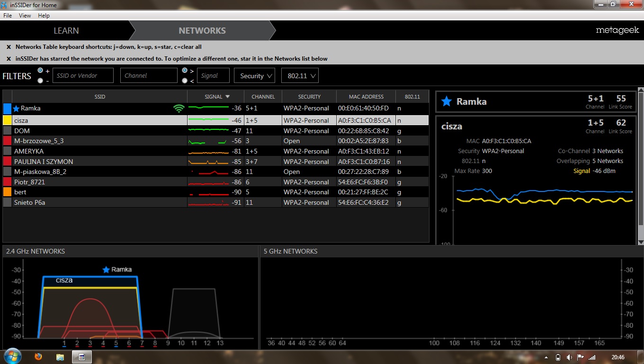This screenshot has width=644, height=364.
Task: Click the Signal filter field
Action: (x=213, y=75)
